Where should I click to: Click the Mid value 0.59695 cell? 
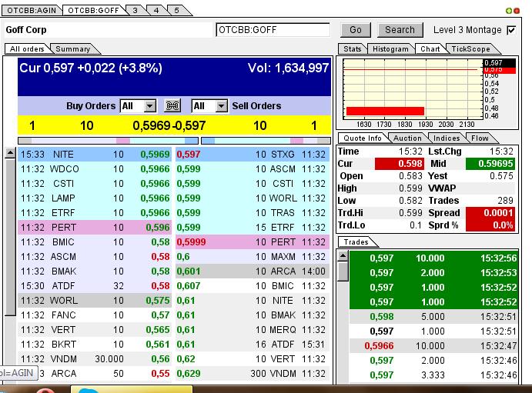pos(490,164)
